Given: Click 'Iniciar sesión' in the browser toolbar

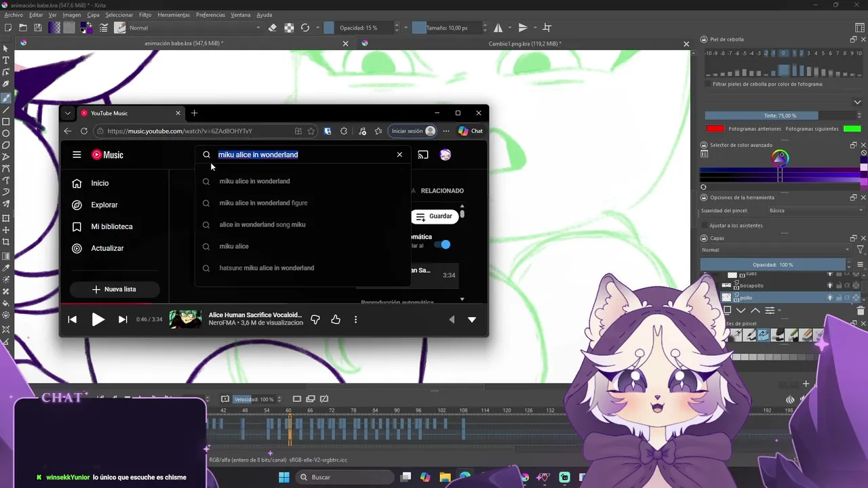Looking at the screenshot, I should 413,131.
